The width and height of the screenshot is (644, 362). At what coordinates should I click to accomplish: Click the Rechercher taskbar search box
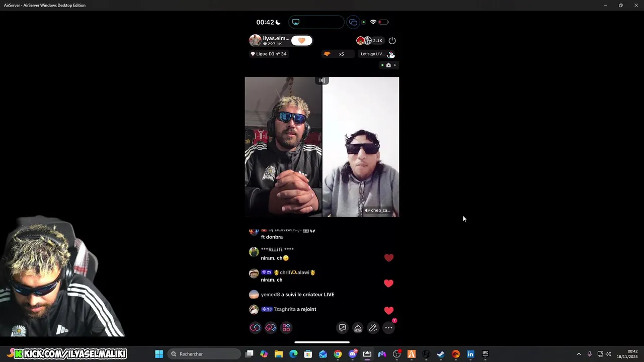204,354
